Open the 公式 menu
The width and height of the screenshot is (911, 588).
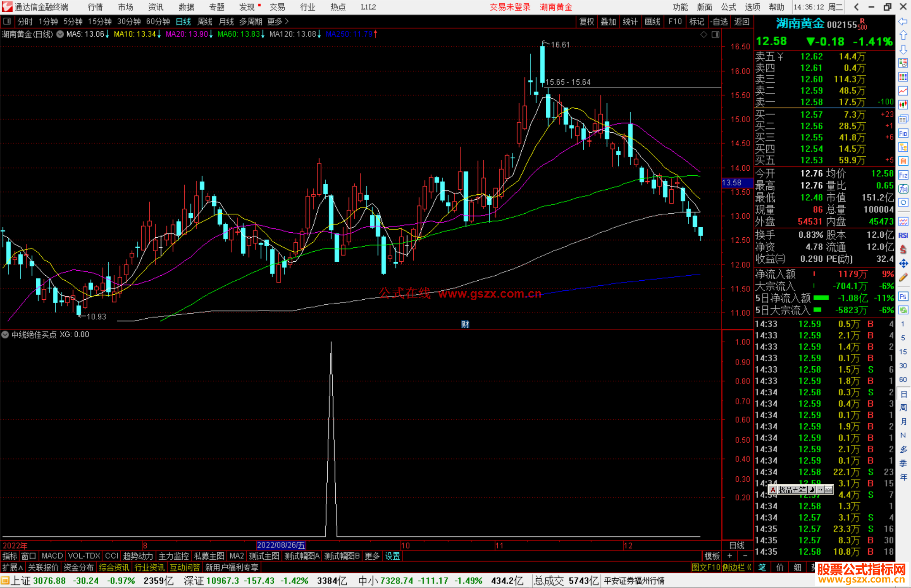pyautogui.click(x=728, y=7)
